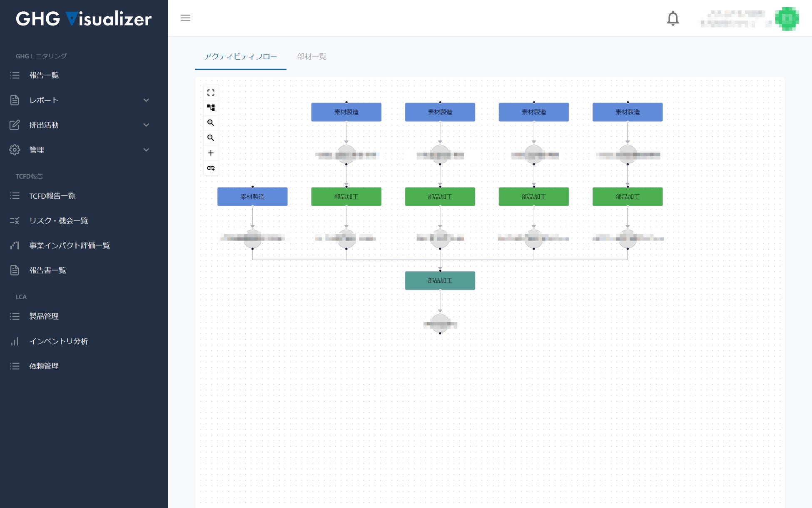Click the user avatar in the header
Image resolution: width=812 pixels, height=508 pixels.
coord(787,19)
